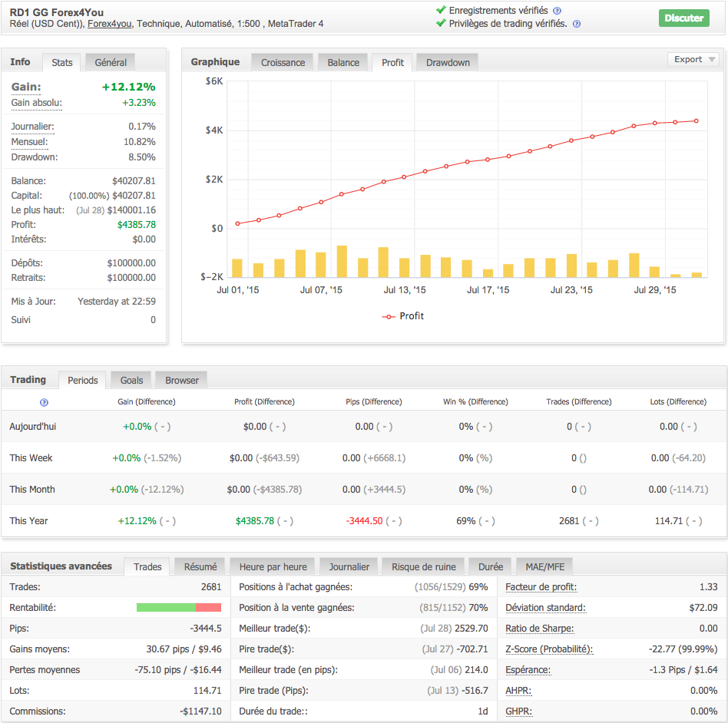The width and height of the screenshot is (728, 723).
Task: Click the last profit data point on chart
Action: click(697, 121)
